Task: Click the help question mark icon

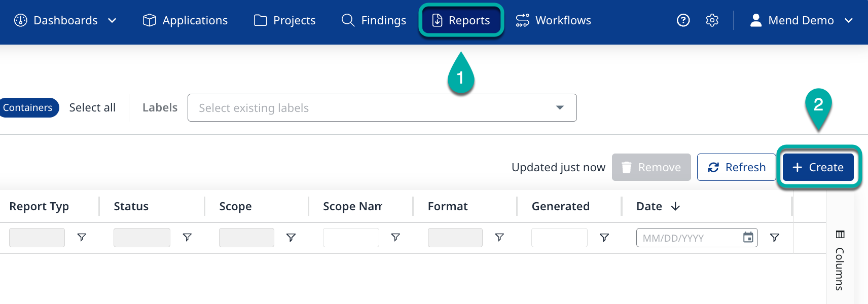Action: [683, 20]
